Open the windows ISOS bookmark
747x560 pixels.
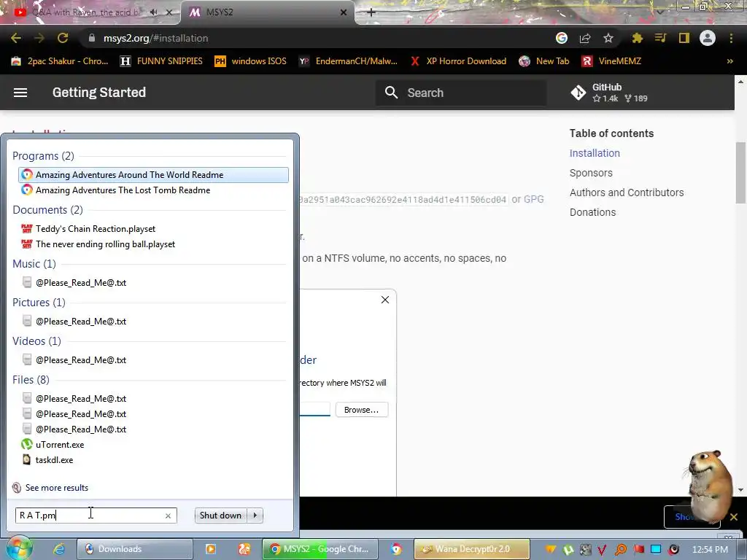pyautogui.click(x=251, y=61)
